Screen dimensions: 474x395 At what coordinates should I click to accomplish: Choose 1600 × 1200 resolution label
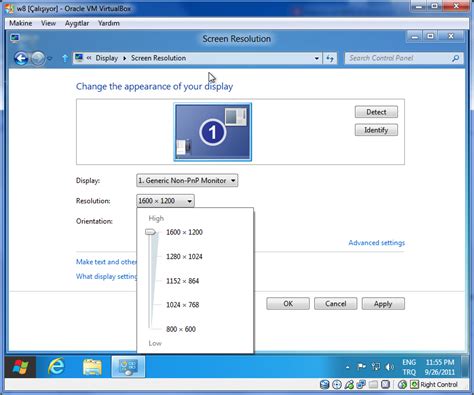click(184, 232)
